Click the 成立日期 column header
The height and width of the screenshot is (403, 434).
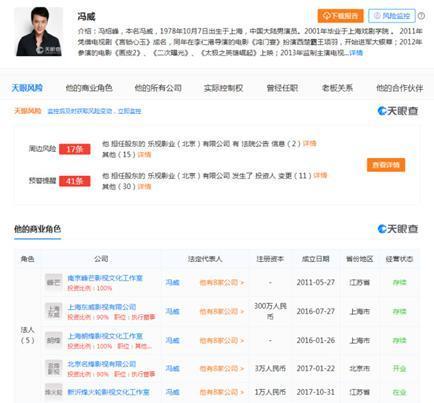(315, 259)
